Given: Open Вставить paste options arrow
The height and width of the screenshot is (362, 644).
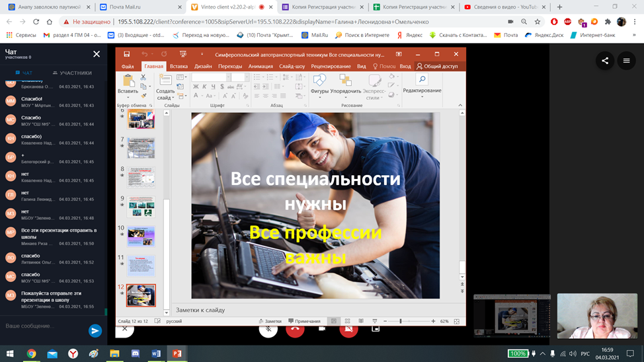Looking at the screenshot, I should (128, 97).
